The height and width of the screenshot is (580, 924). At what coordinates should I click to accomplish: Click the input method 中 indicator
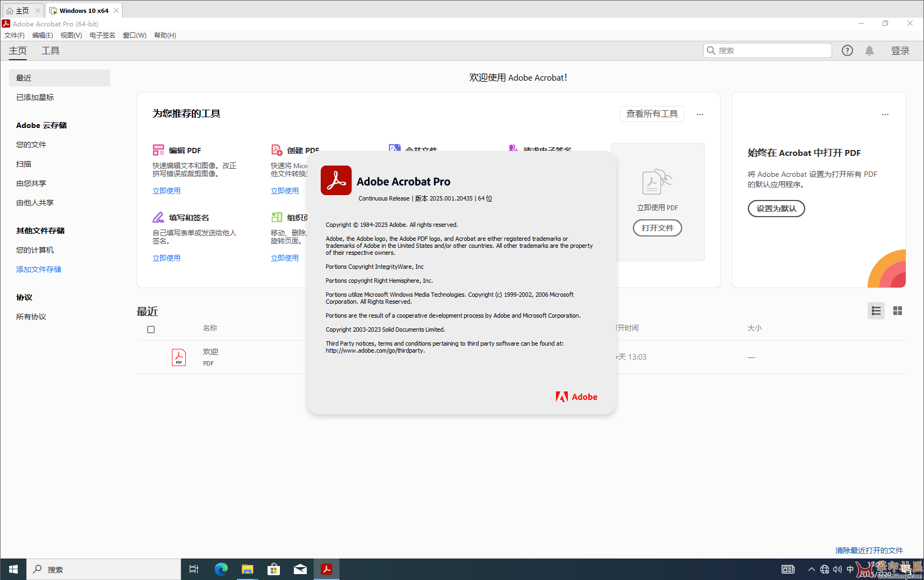click(x=850, y=569)
